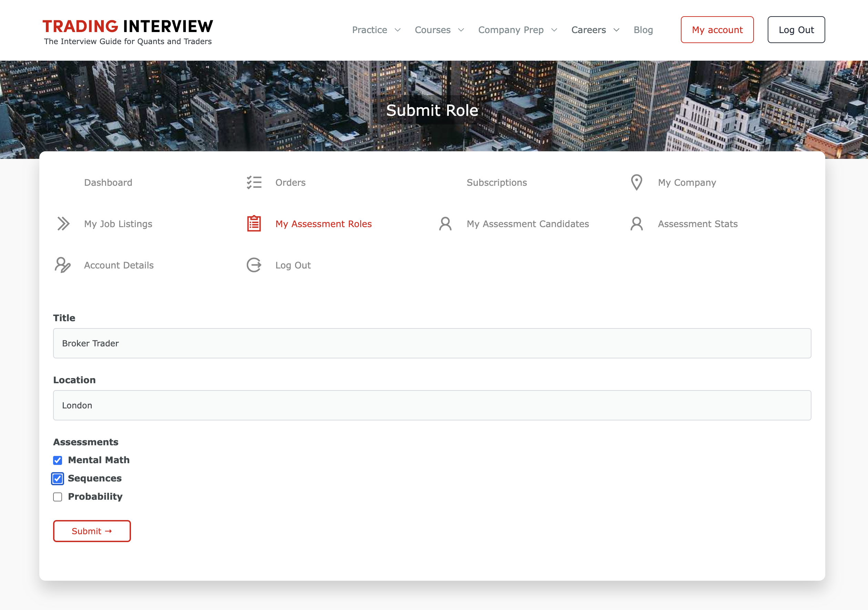The height and width of the screenshot is (610, 868).
Task: Uncheck the Sequences assessment checkbox
Action: [x=58, y=478]
